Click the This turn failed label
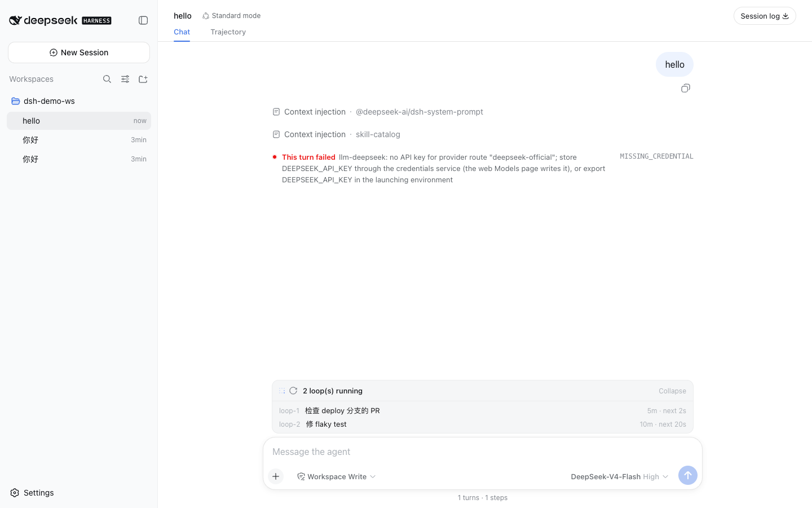The height and width of the screenshot is (508, 812). pos(308,157)
